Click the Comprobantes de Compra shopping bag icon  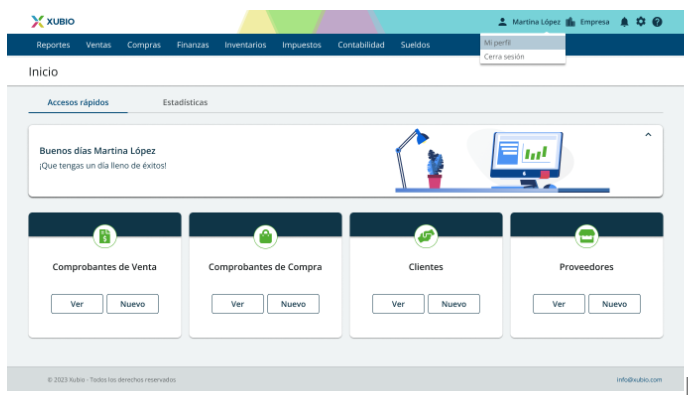265,236
